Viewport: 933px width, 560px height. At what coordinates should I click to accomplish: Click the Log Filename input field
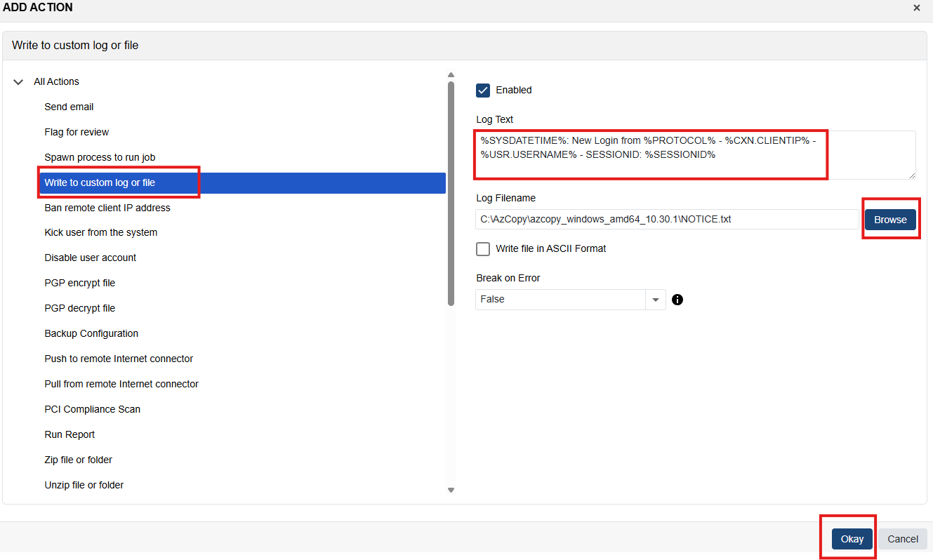[666, 220]
